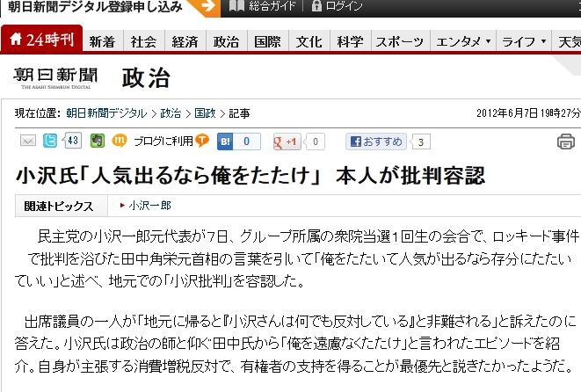The image size is (581, 392).
Task: Open 小沢一郎 related topic link
Action: 149,206
